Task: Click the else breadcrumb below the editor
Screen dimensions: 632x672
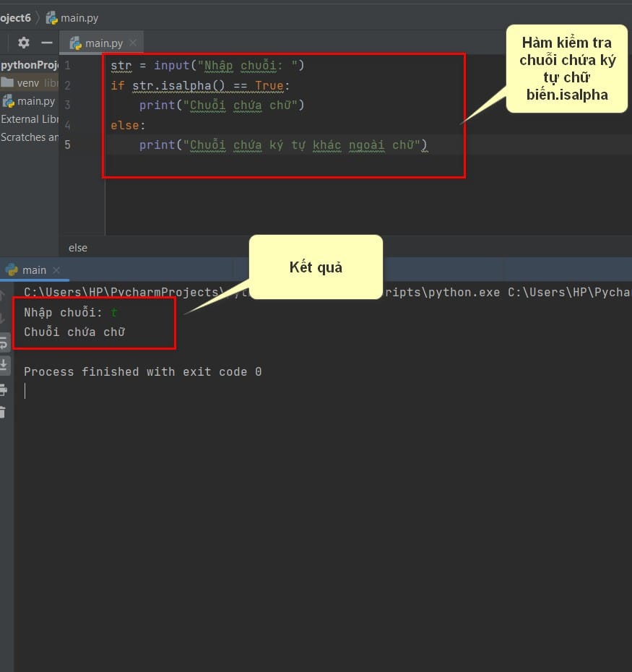Action: tap(78, 248)
